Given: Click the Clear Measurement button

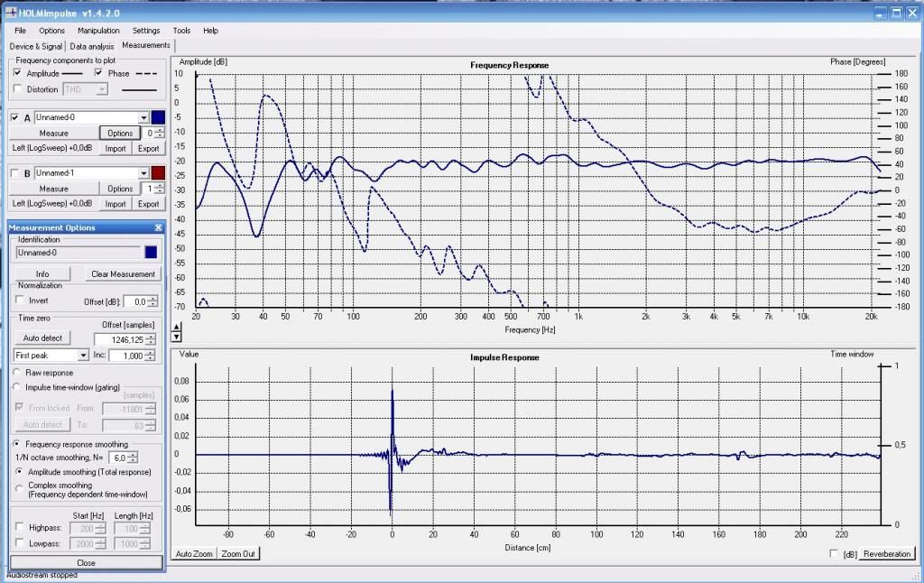Looking at the screenshot, I should click(x=123, y=274).
